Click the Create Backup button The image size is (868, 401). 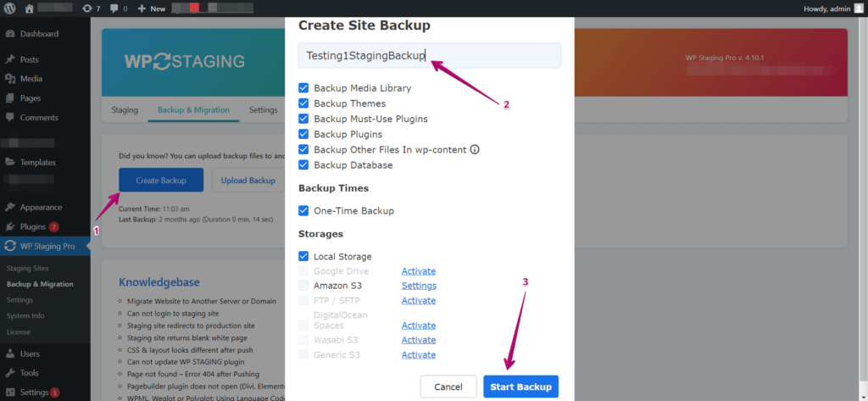[x=161, y=180]
